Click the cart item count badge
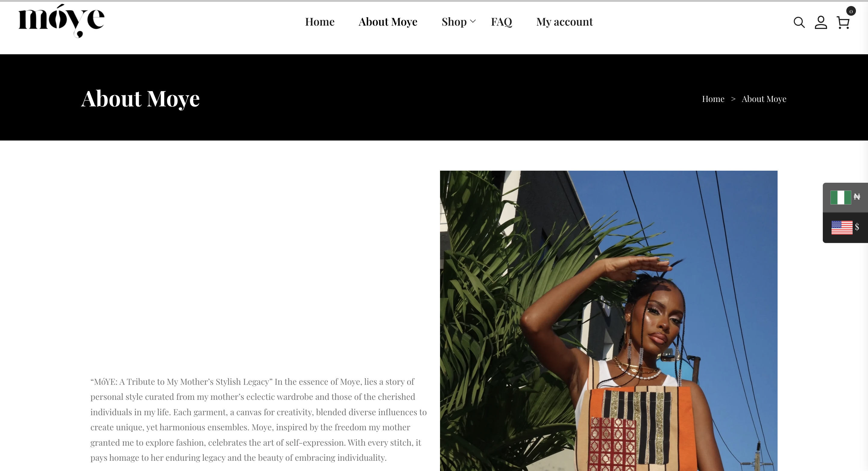Viewport: 868px width, 471px height. [x=851, y=11]
